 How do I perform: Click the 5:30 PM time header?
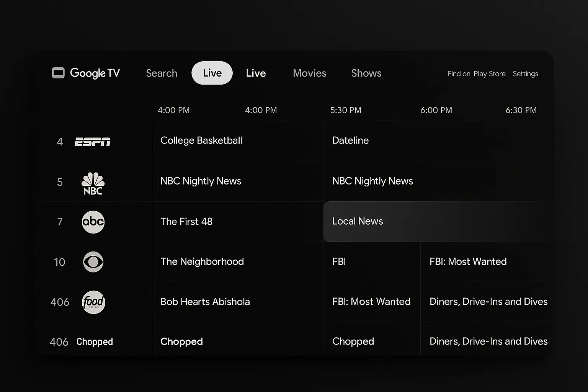point(346,110)
